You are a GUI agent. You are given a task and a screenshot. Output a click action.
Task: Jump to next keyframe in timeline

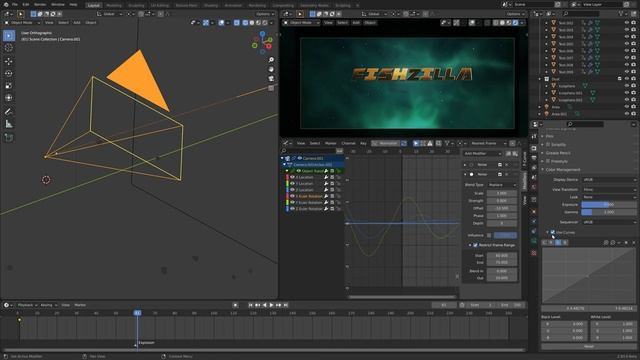[279, 305]
